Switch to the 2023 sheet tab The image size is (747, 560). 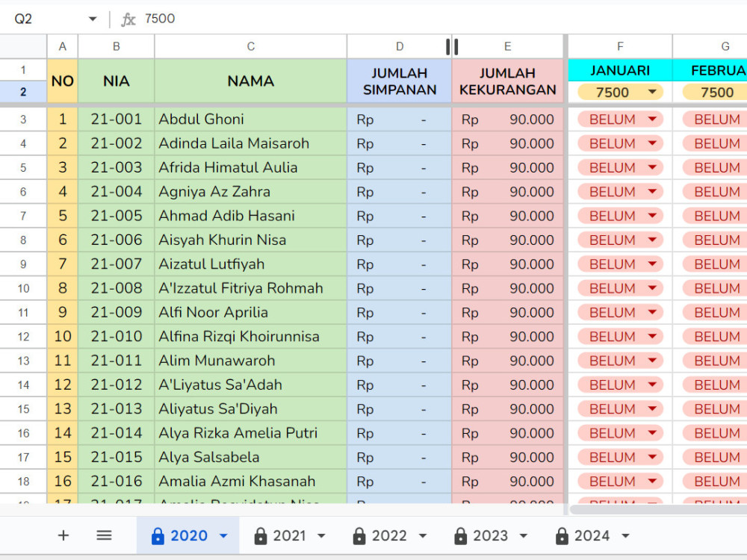490,535
